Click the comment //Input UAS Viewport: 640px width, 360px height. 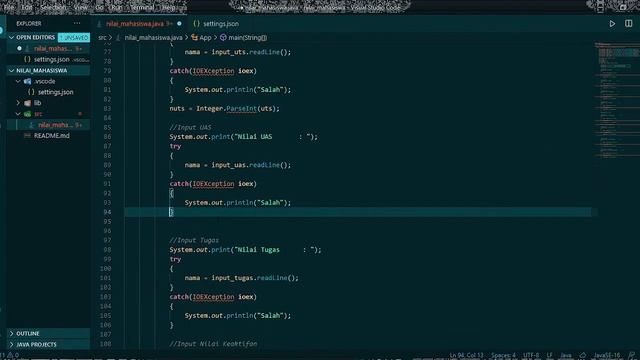[x=190, y=127]
